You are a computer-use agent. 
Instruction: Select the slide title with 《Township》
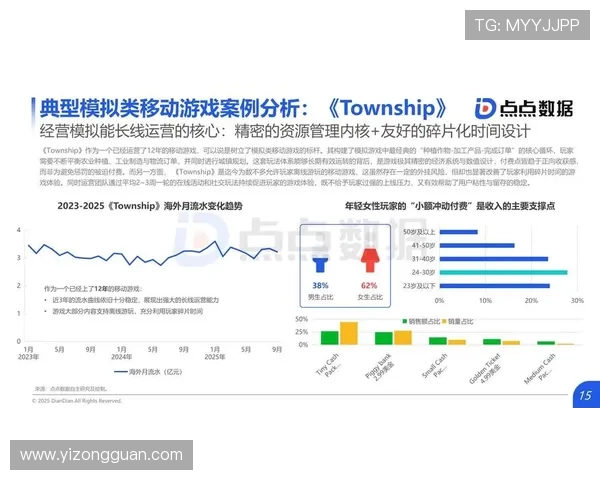pyautogui.click(x=243, y=108)
